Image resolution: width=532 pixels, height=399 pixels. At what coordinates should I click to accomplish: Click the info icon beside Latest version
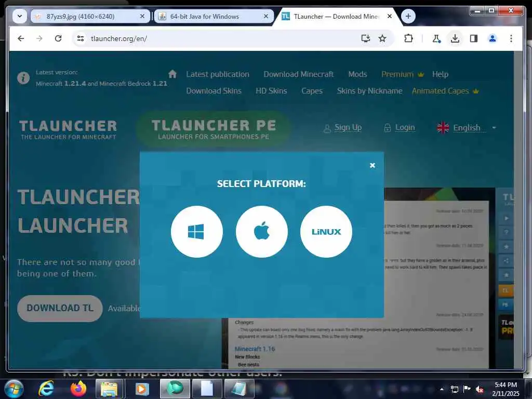[23, 78]
